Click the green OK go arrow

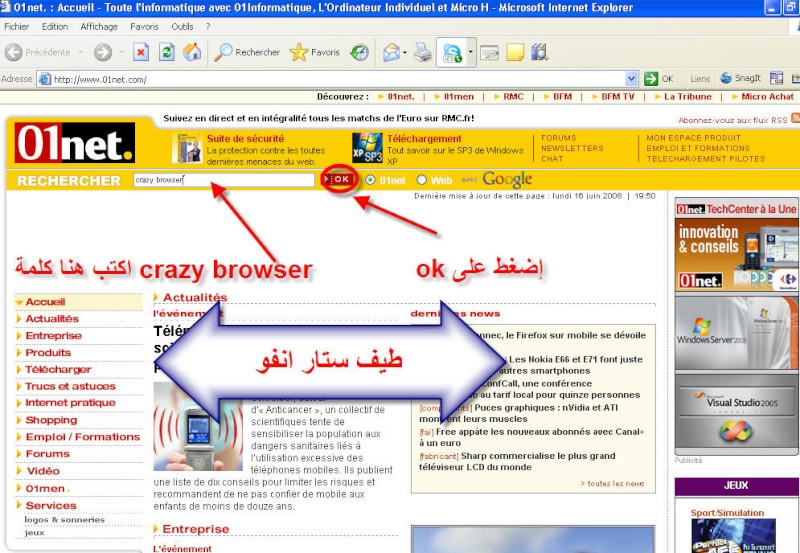point(651,79)
